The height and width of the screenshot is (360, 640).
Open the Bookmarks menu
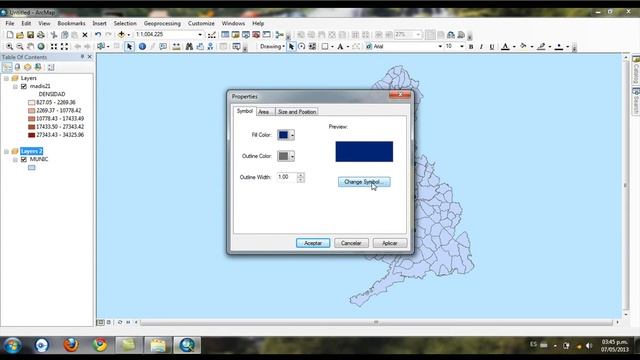71,24
